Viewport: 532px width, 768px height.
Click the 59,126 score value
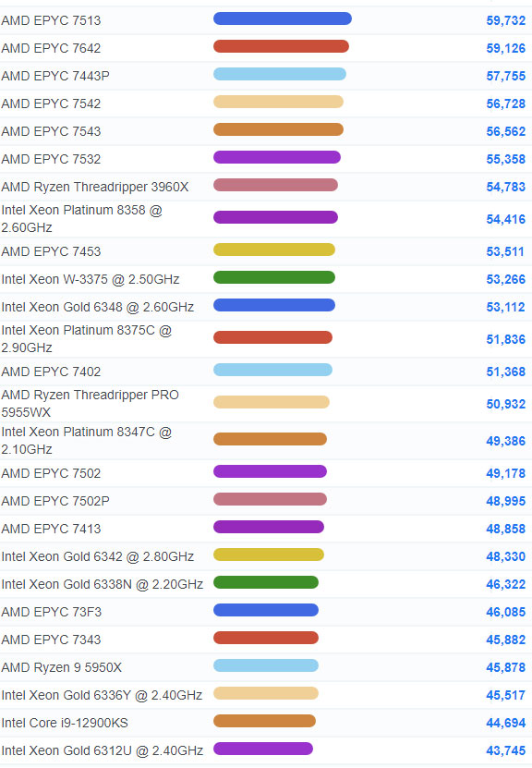point(505,48)
